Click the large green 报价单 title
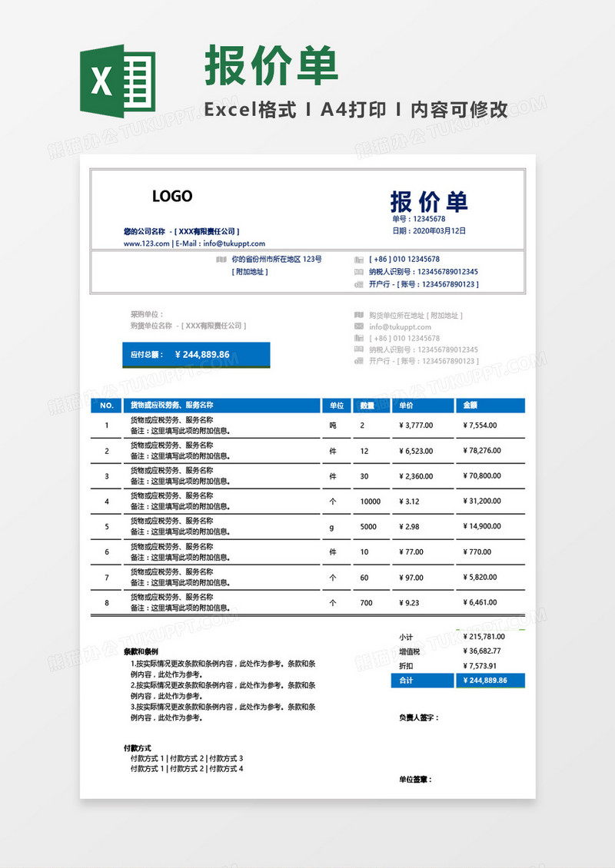Image resolution: width=615 pixels, height=868 pixels. [271, 65]
